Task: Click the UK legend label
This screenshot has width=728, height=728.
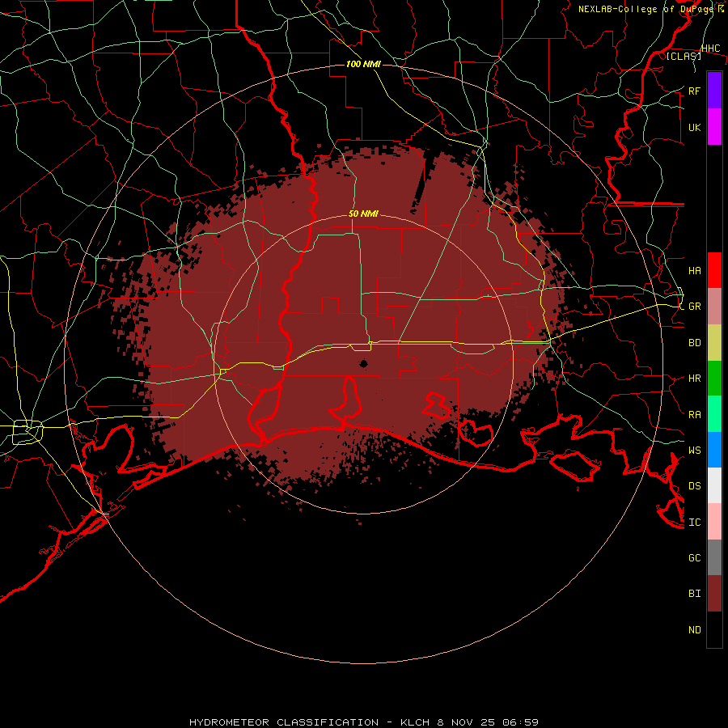Action: coord(694,127)
